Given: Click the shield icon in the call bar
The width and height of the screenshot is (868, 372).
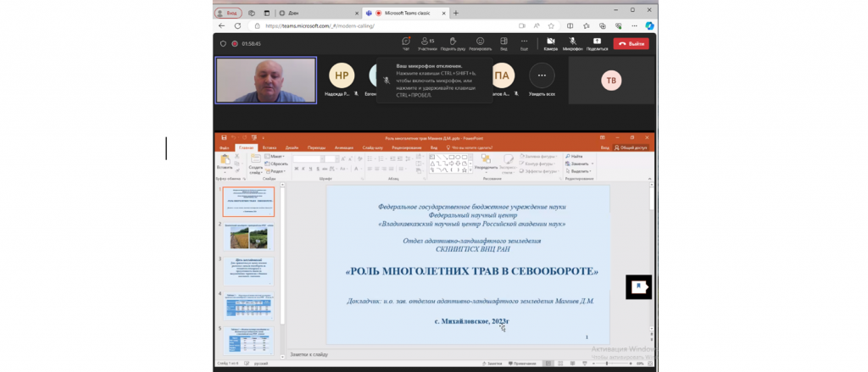Looking at the screenshot, I should [x=223, y=44].
